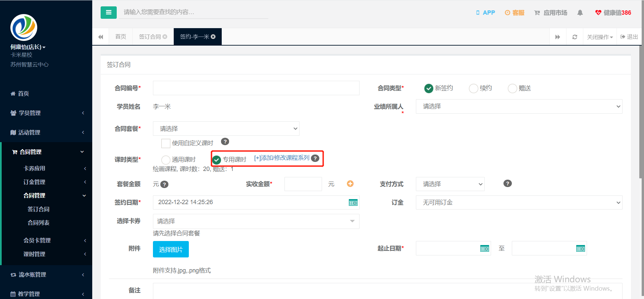Open help icon beside 添加/修改课程系列
This screenshot has height=299, width=644.
[x=315, y=158]
